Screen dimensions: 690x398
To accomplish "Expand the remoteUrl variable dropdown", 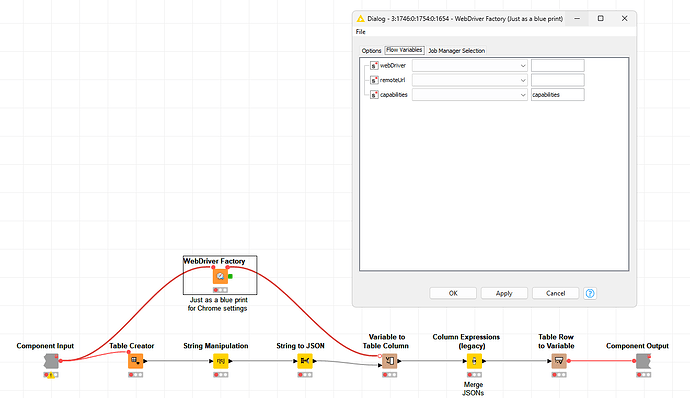I will tap(470, 80).
